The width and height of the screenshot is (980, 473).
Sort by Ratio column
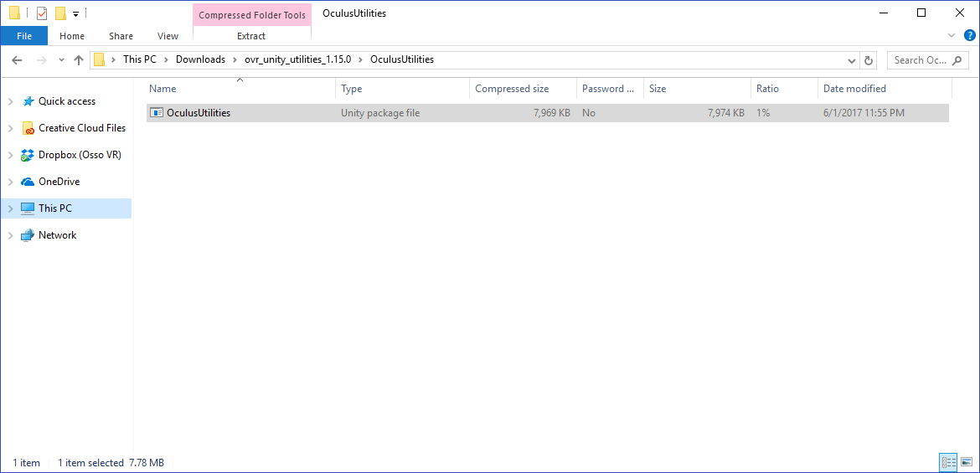[784, 89]
